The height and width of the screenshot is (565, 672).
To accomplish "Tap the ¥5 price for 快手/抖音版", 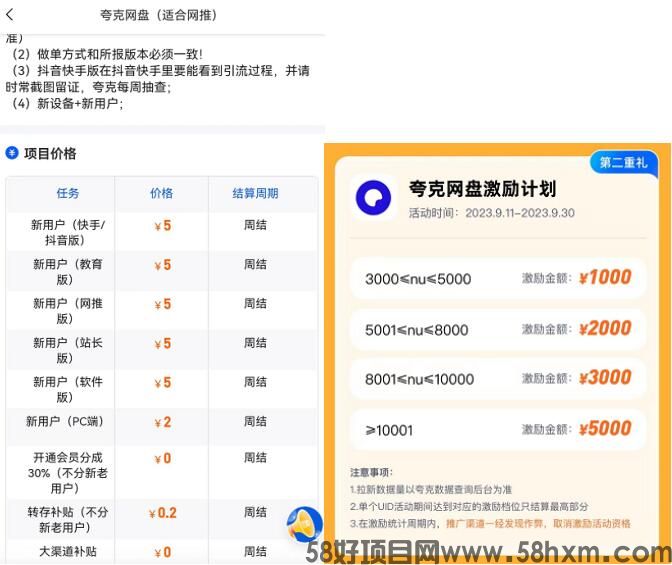I will (x=162, y=225).
